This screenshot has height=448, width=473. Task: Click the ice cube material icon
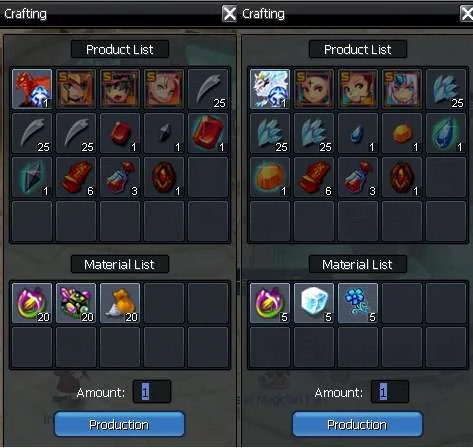click(314, 303)
